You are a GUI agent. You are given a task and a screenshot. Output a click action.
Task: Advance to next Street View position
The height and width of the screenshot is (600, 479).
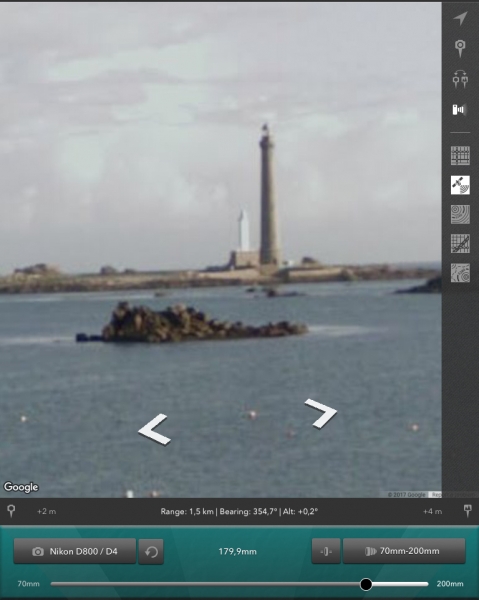tap(321, 413)
